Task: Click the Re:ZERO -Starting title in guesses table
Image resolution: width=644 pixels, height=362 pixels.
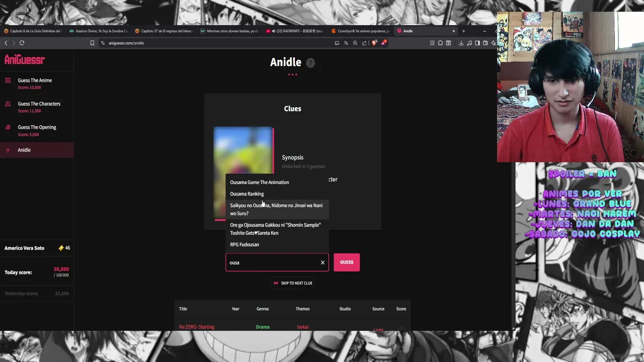Action: point(197,327)
